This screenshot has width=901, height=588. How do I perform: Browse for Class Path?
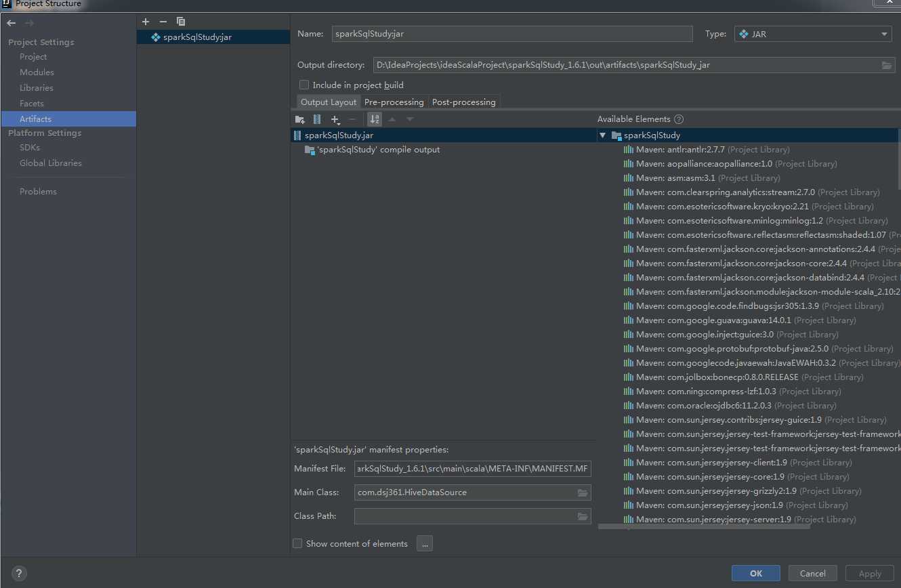click(583, 516)
